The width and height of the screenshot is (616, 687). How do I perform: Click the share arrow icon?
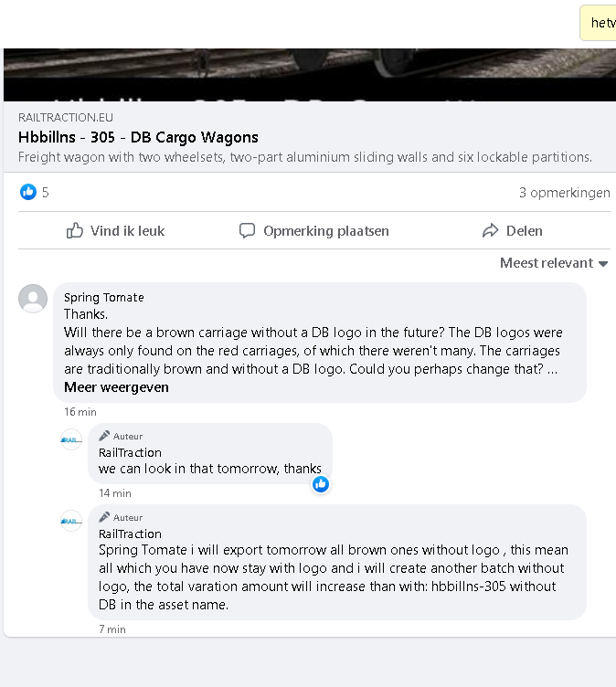[491, 231]
